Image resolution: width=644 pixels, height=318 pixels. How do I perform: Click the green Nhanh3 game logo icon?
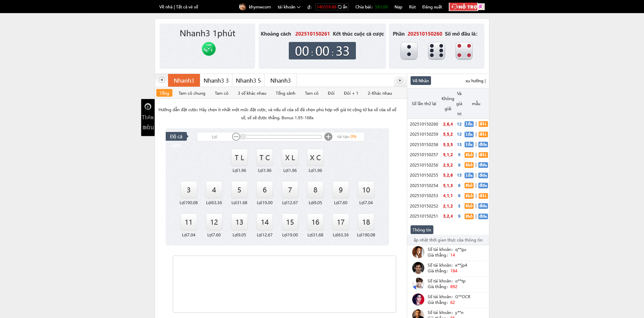pyautogui.click(x=208, y=49)
